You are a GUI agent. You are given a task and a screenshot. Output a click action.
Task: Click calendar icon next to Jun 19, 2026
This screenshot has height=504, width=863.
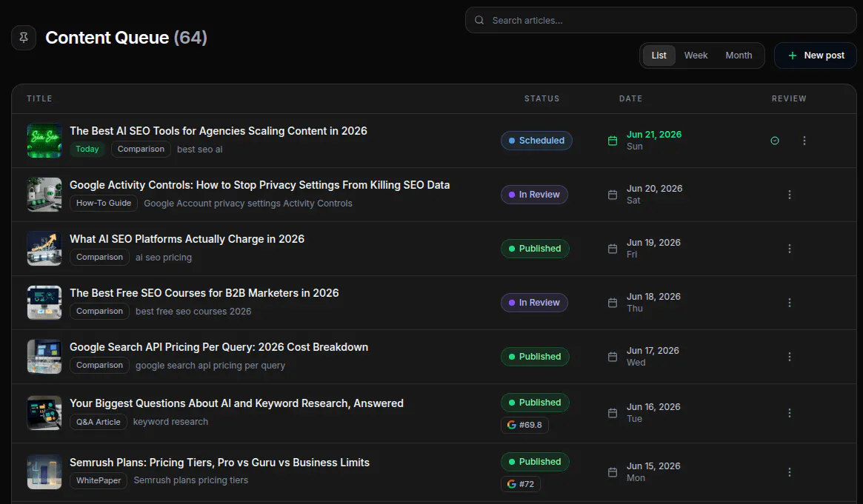tap(613, 249)
